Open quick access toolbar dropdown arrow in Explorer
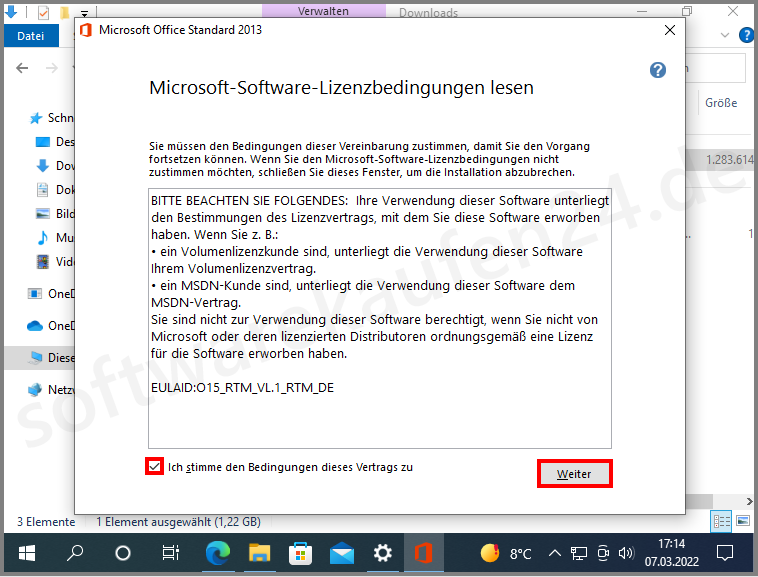This screenshot has height=577, width=758. coord(84,13)
